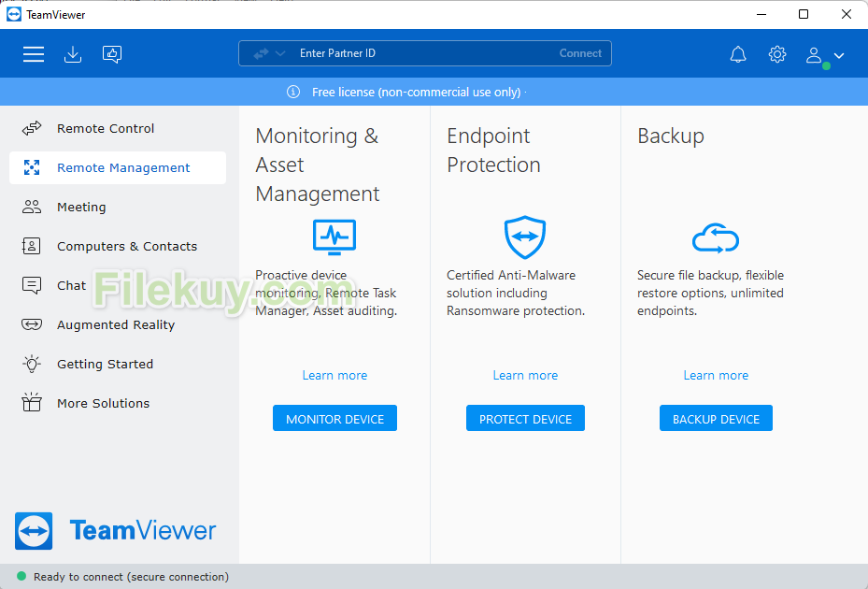Click the Secure file backup description text
Screen dimensions: 868x589
point(710,294)
